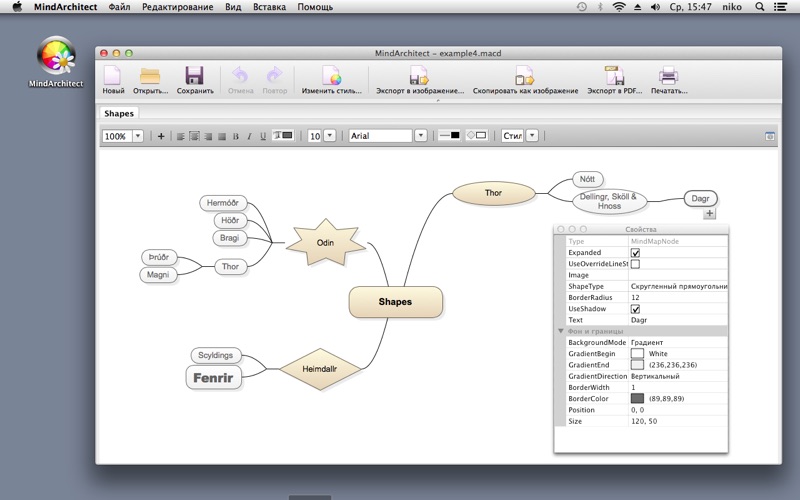Click the shape fill icon in format bar
The height and width of the screenshot is (500, 800).
pyautogui.click(x=477, y=135)
